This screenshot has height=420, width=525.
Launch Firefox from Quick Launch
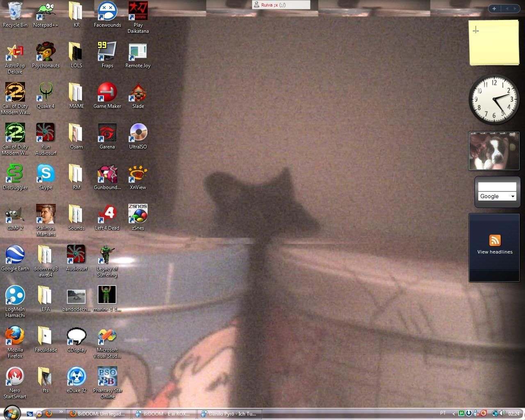click(48, 413)
